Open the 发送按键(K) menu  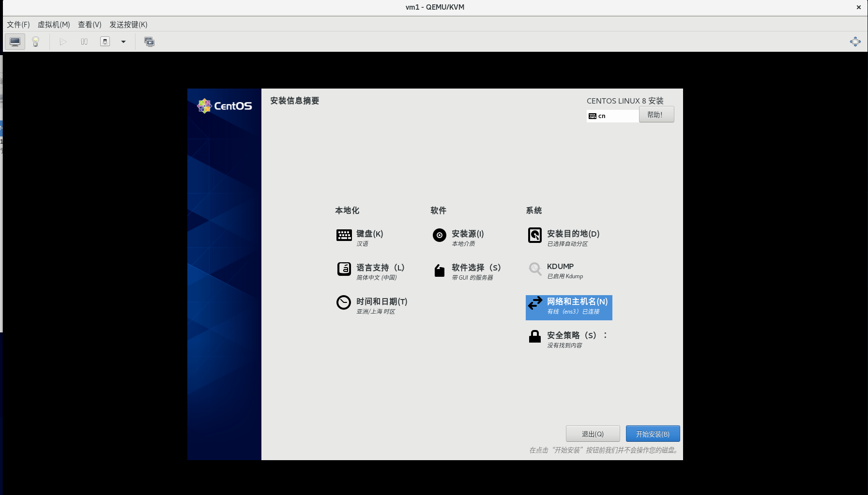tap(128, 25)
